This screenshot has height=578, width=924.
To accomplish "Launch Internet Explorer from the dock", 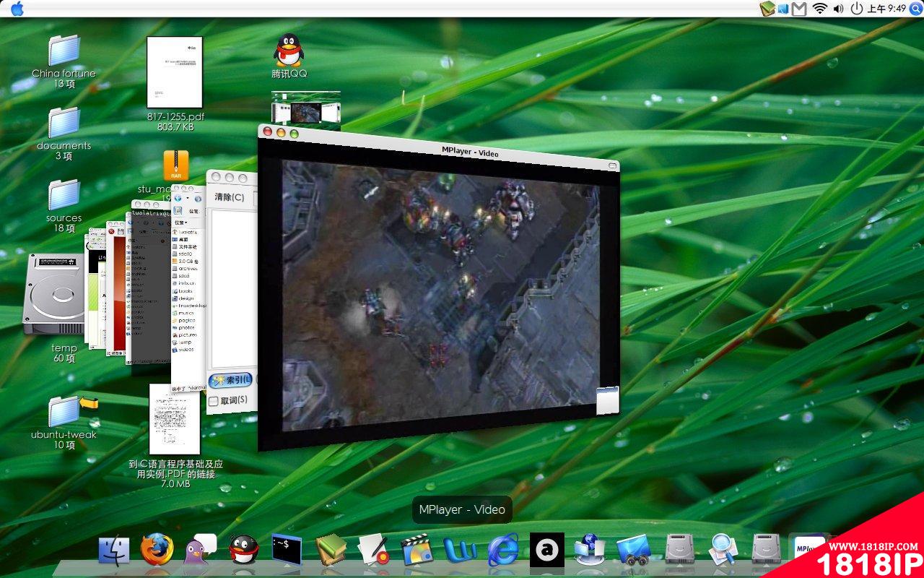I will click(x=503, y=550).
